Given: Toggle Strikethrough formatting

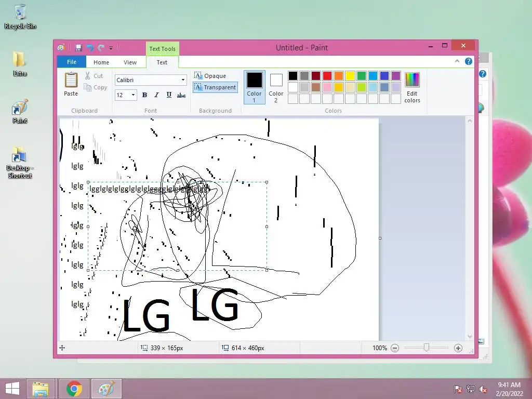Looking at the screenshot, I should tap(181, 96).
